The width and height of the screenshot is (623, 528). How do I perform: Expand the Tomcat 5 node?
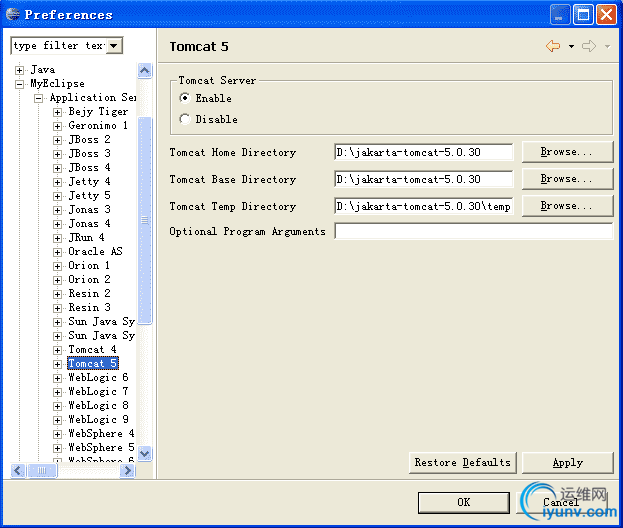[57, 364]
